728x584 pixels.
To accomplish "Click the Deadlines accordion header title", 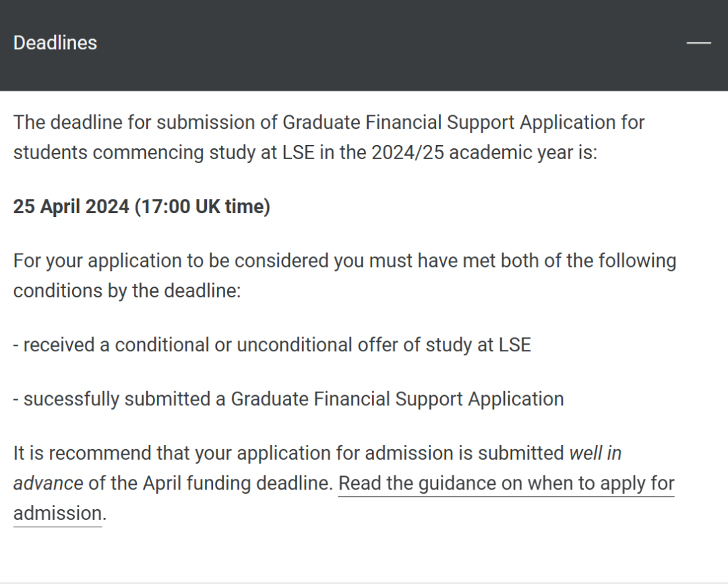I will (x=55, y=42).
